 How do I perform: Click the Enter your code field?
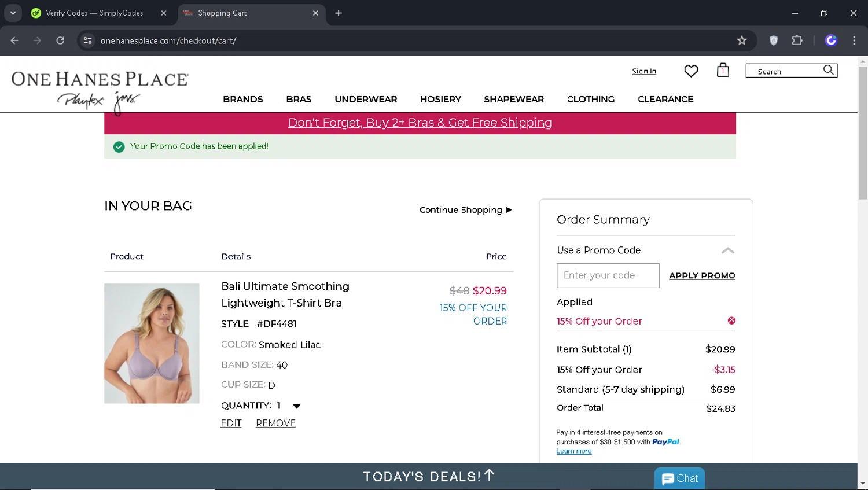(x=608, y=275)
